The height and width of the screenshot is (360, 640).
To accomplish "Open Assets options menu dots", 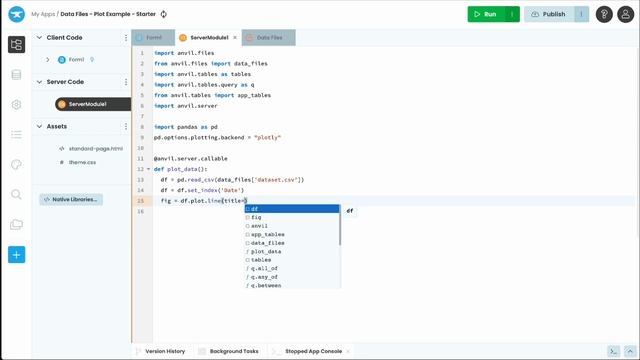I will point(126,127).
